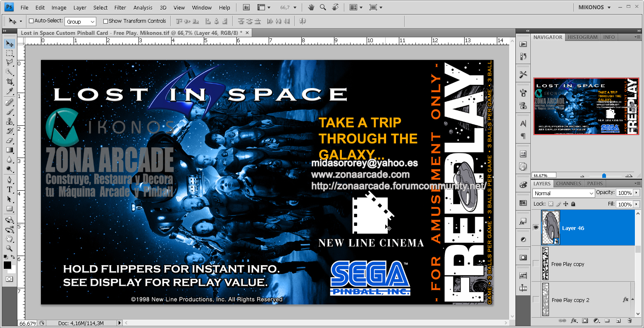
Task: Switch to the Paths tab
Action: coord(595,184)
